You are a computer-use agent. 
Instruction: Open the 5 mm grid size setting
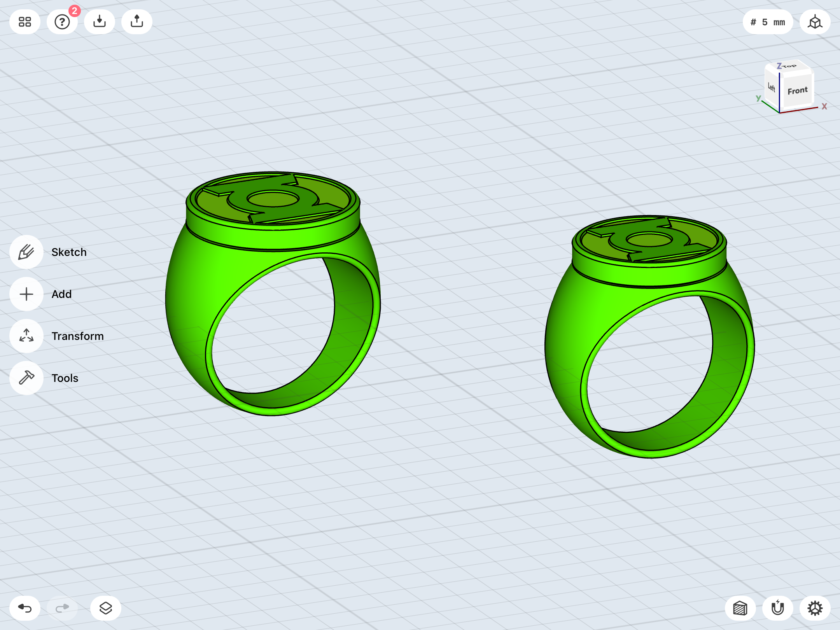[768, 22]
